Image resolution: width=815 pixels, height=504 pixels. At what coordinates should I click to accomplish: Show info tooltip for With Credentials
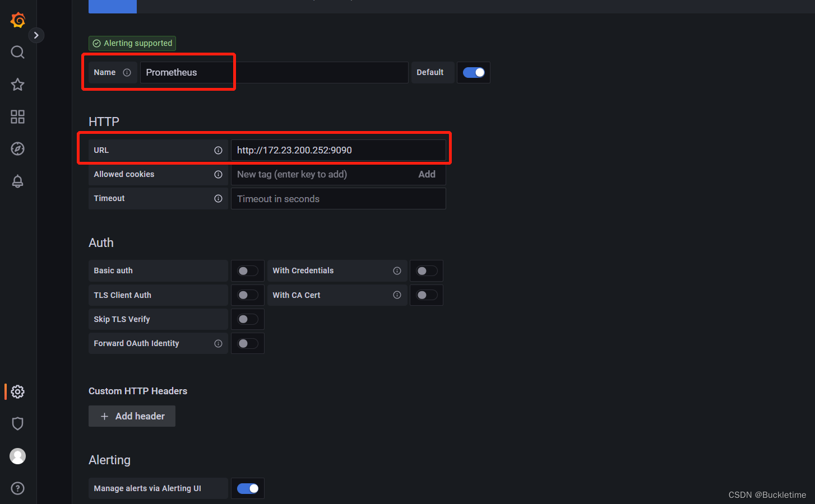tap(397, 270)
